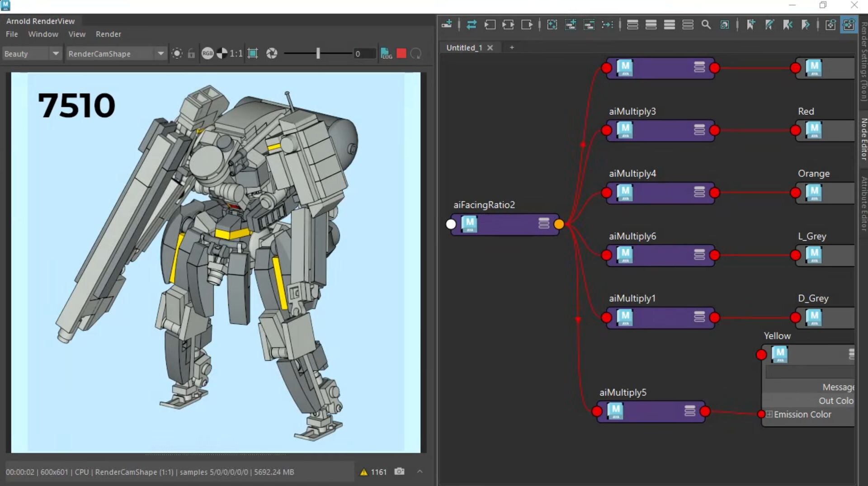This screenshot has width=868, height=486.
Task: Expand the Emission Color attribute plus box
Action: pos(769,414)
